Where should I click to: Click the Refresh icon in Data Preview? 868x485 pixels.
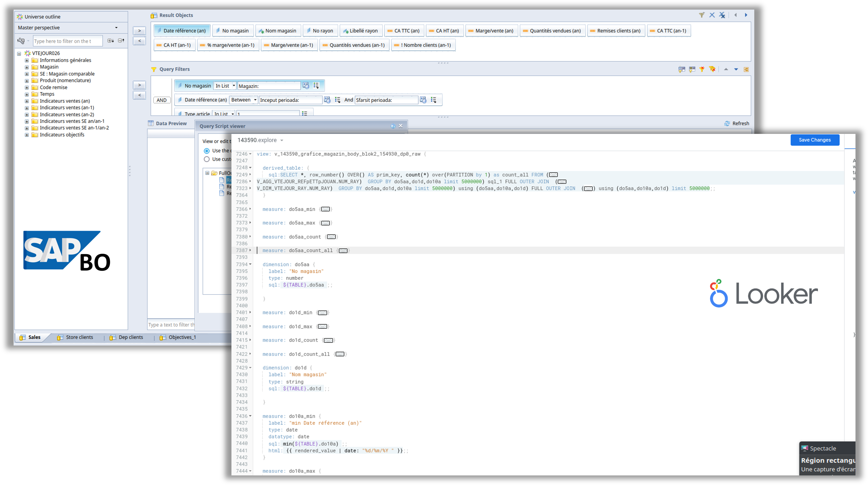(x=727, y=123)
